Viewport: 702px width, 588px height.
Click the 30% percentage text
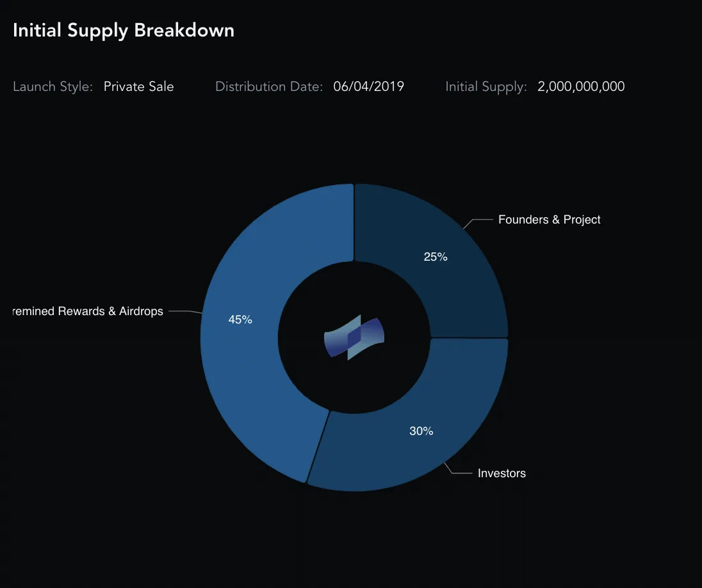tap(421, 431)
